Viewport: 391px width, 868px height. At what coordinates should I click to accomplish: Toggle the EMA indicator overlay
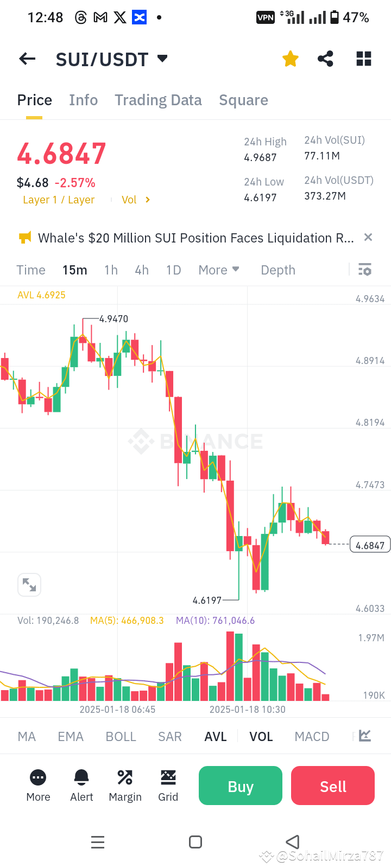tap(70, 736)
